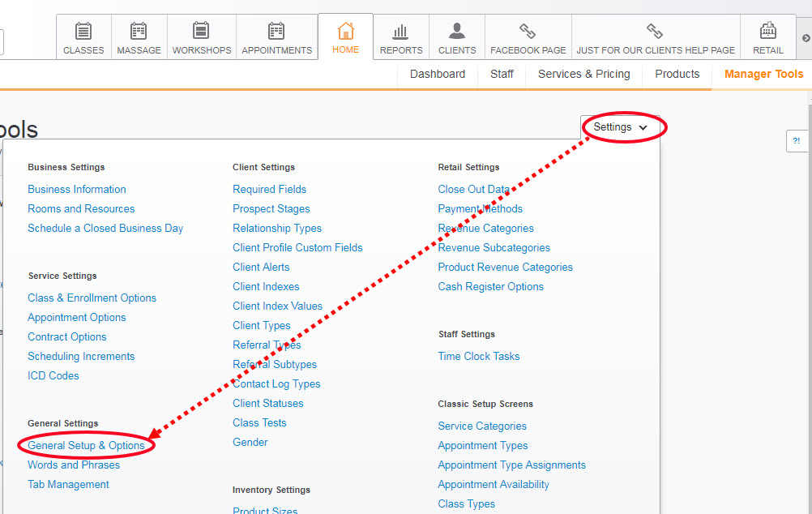Open the Facebook Page link icon
The image size is (812, 514).
click(x=528, y=31)
